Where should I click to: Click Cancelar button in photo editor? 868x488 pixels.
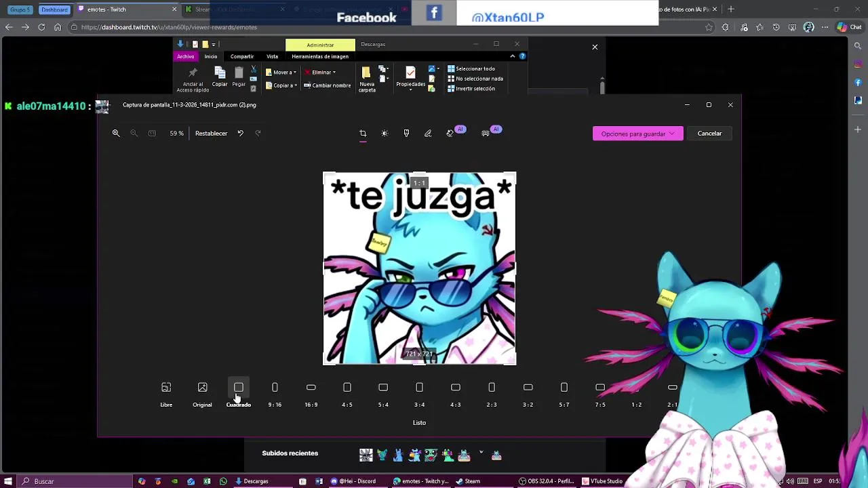(709, 134)
